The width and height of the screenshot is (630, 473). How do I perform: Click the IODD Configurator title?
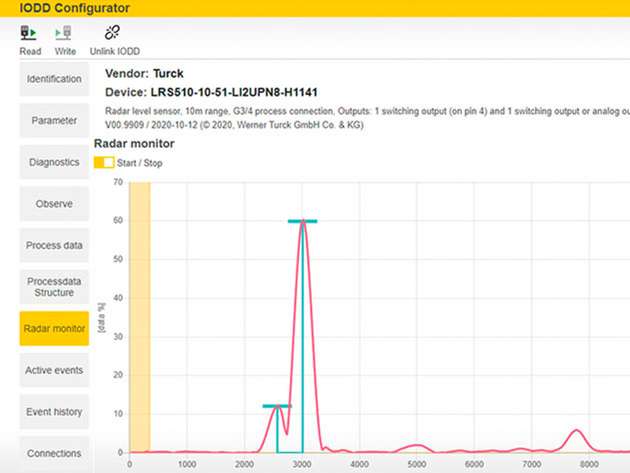point(75,8)
